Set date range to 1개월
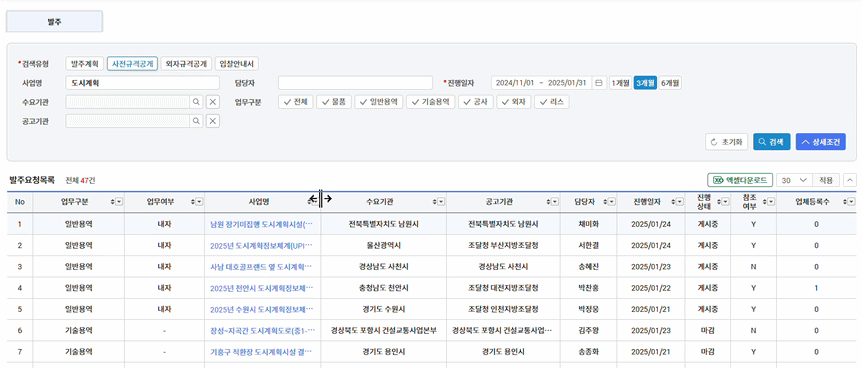The image size is (862, 368). pos(620,83)
